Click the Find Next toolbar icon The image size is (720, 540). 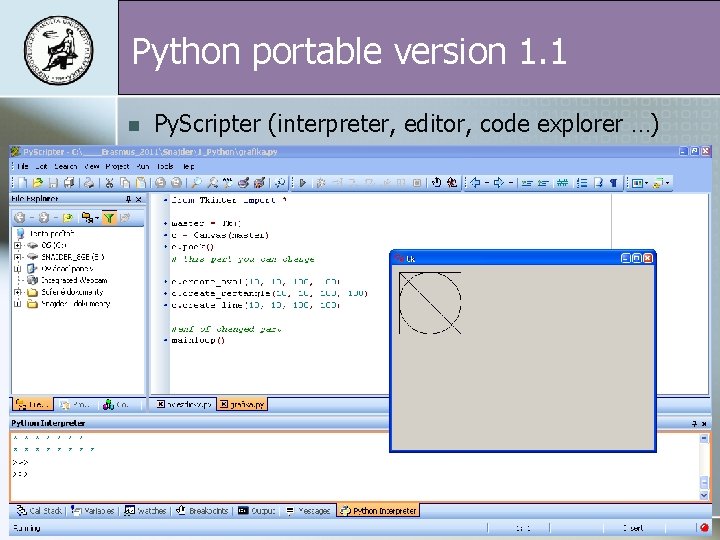coord(212,183)
